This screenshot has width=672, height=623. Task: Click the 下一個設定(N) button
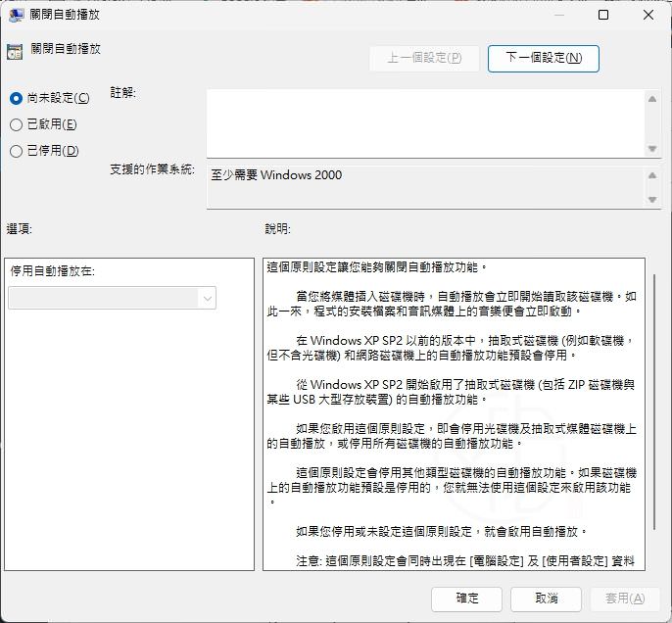point(543,58)
